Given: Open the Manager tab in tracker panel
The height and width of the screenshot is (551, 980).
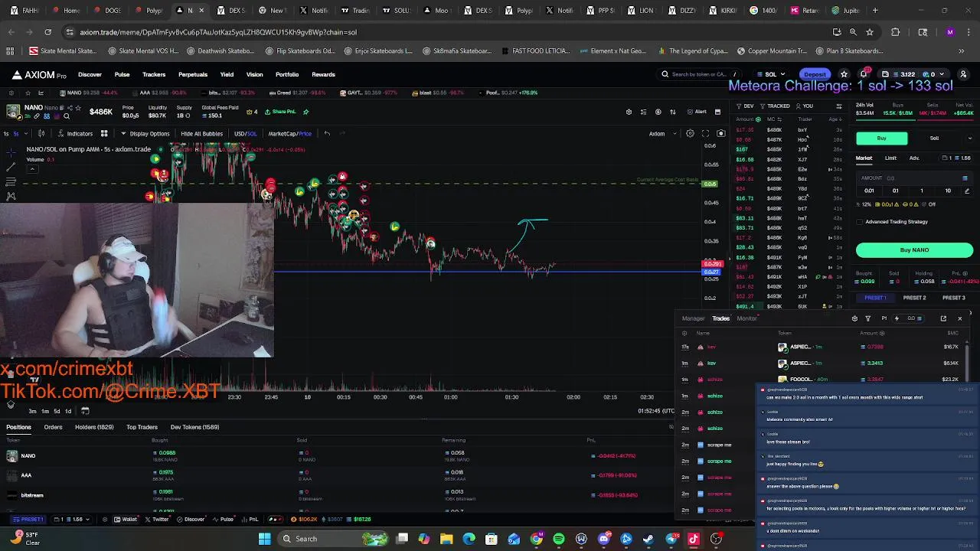Looking at the screenshot, I should click(x=693, y=318).
